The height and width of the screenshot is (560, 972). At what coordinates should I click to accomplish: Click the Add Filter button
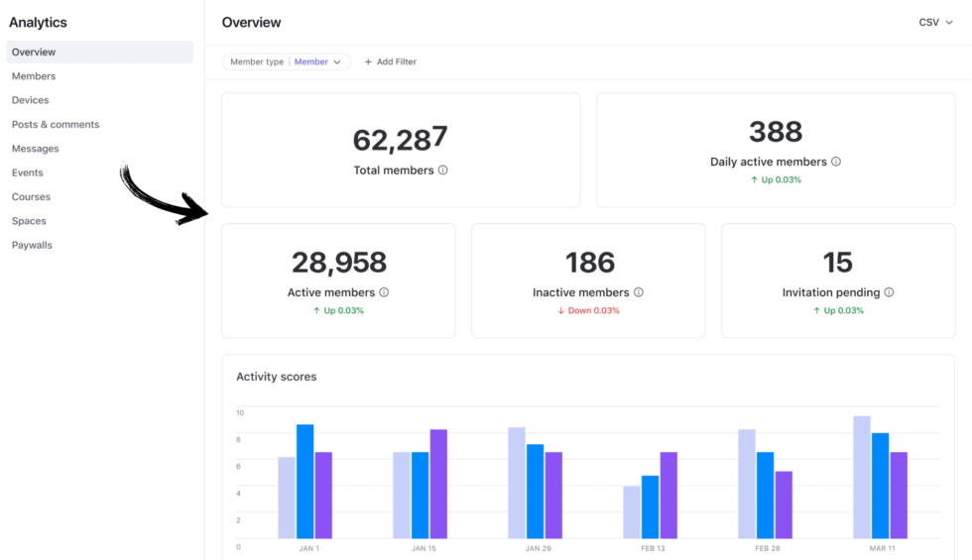(391, 62)
